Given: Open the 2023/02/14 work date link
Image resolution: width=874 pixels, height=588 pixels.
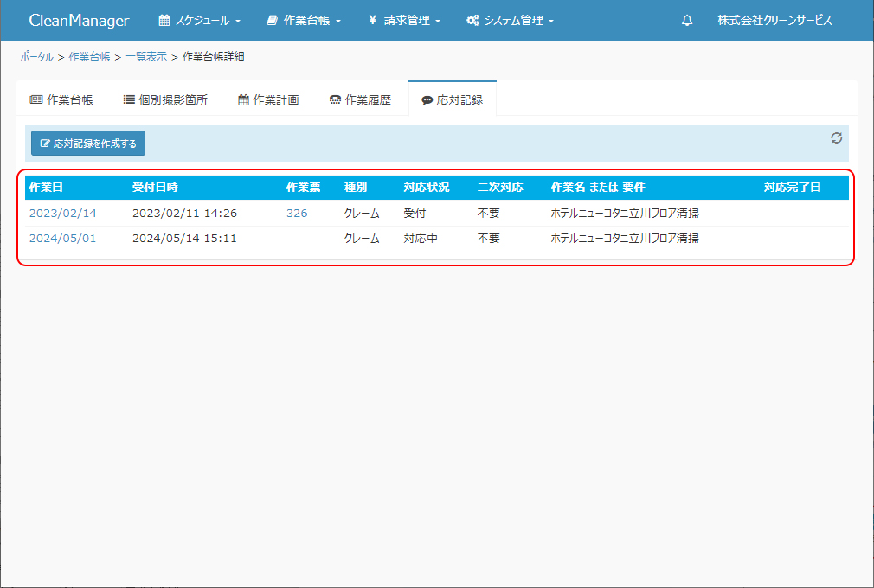Looking at the screenshot, I should point(63,213).
